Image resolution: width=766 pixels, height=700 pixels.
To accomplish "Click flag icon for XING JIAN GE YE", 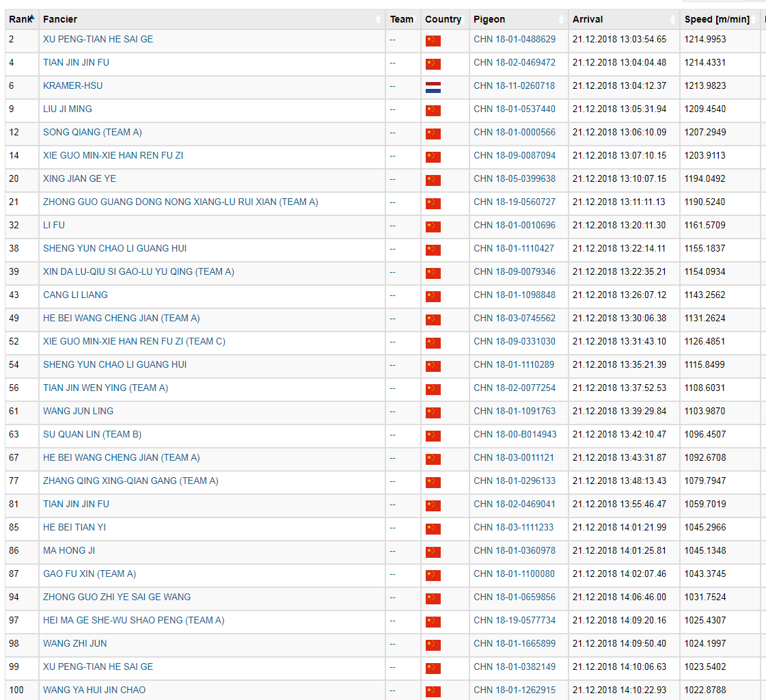I will point(433,180).
